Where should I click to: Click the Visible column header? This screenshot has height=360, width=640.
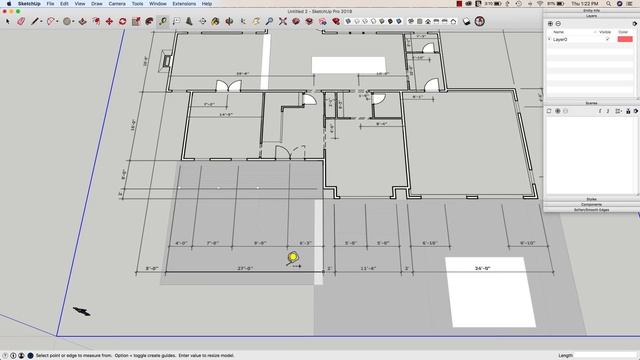(x=605, y=32)
